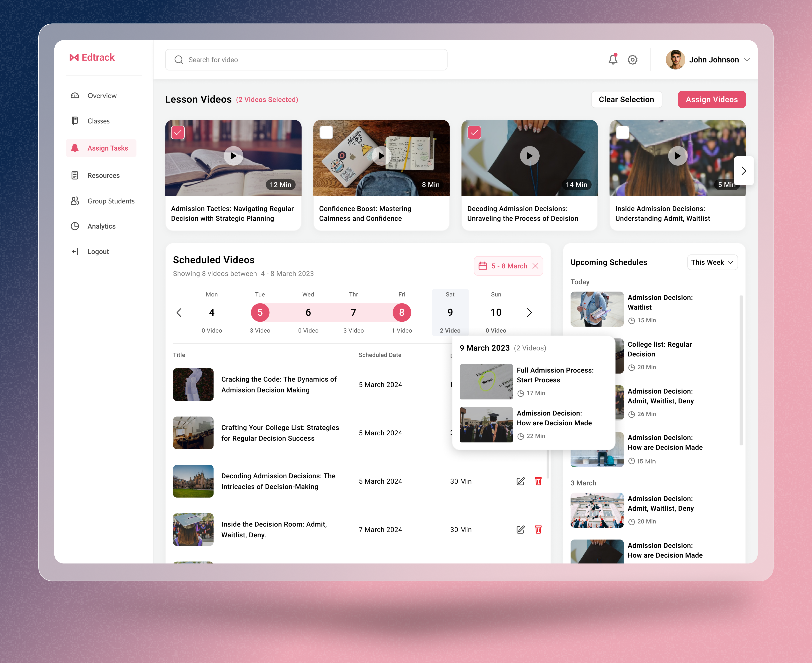
Task: Edit the Decoding Admission Decisions schedule entry
Action: click(520, 481)
